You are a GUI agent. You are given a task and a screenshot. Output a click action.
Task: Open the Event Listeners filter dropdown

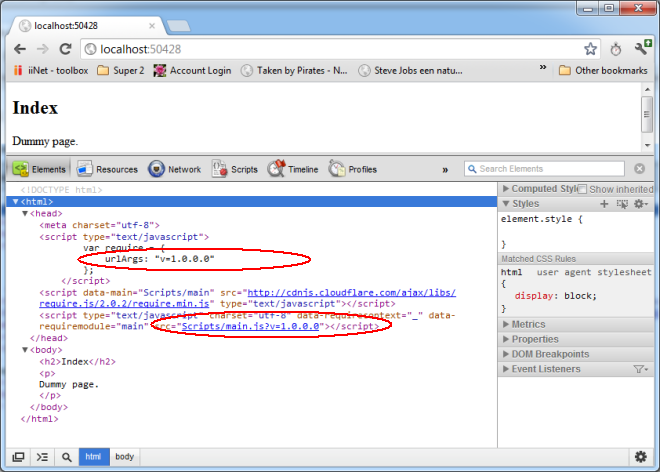click(641, 369)
